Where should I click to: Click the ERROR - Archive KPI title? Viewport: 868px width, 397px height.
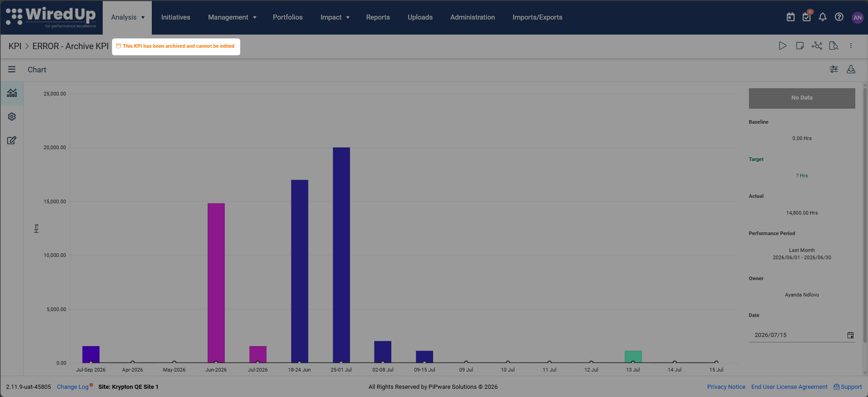70,46
